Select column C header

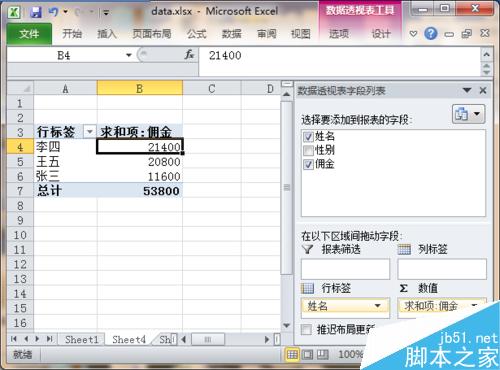coord(212,89)
